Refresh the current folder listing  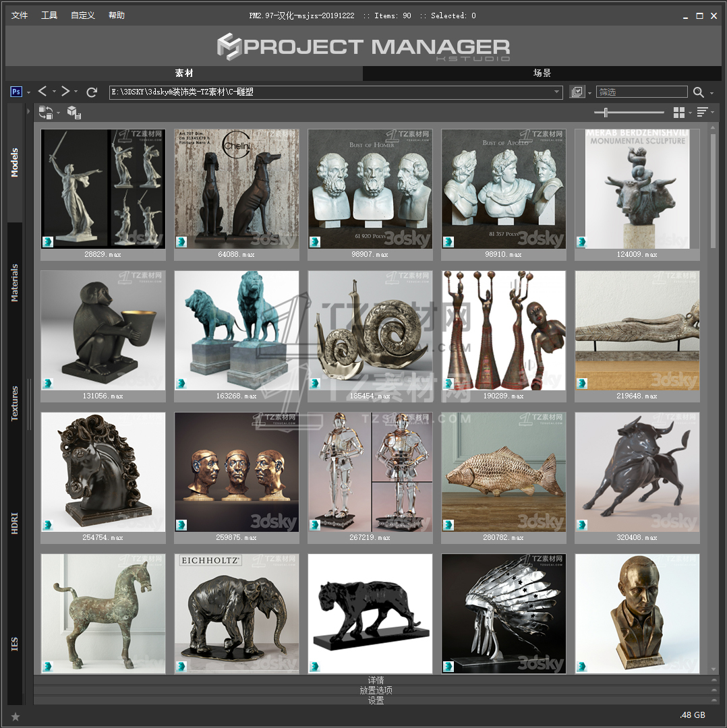[92, 92]
